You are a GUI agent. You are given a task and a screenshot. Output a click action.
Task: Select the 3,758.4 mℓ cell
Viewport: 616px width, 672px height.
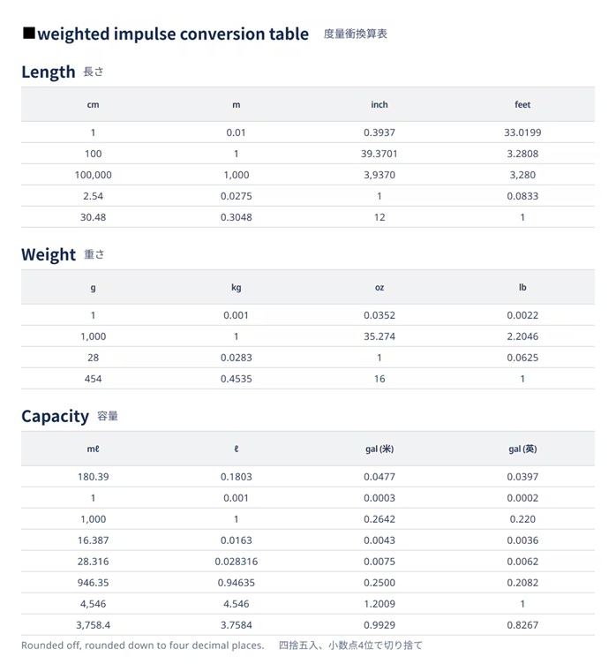[94, 625]
